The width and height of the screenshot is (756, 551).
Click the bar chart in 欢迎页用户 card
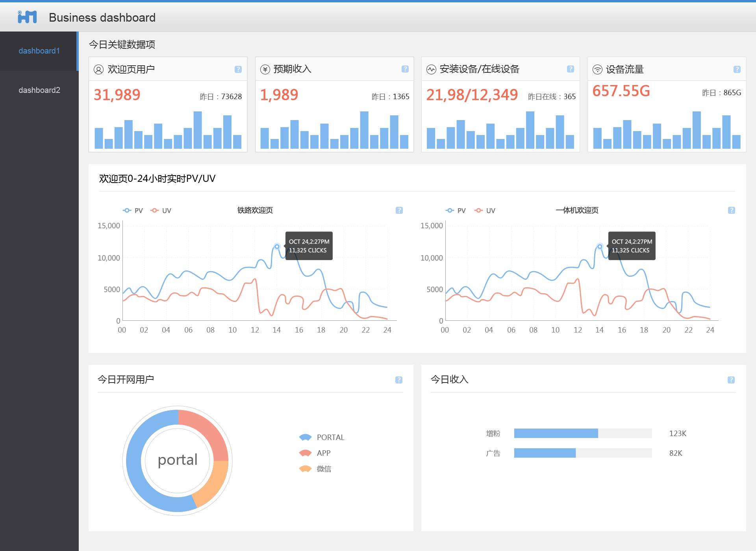[x=168, y=130]
